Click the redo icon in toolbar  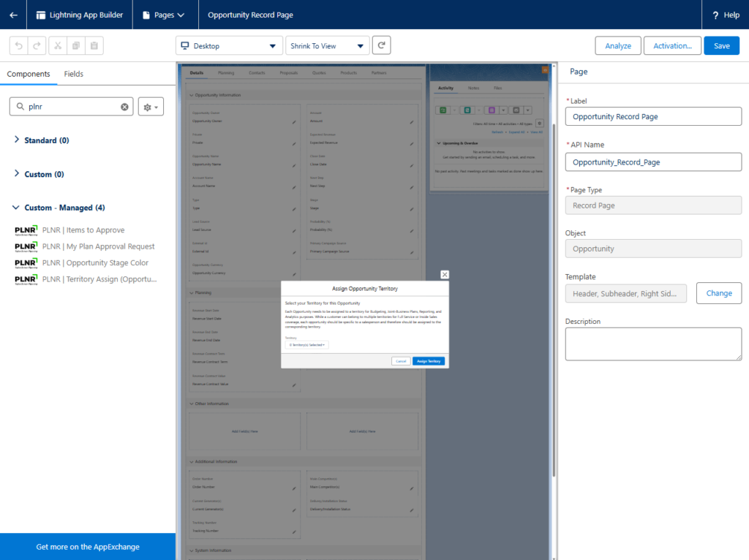(x=37, y=46)
